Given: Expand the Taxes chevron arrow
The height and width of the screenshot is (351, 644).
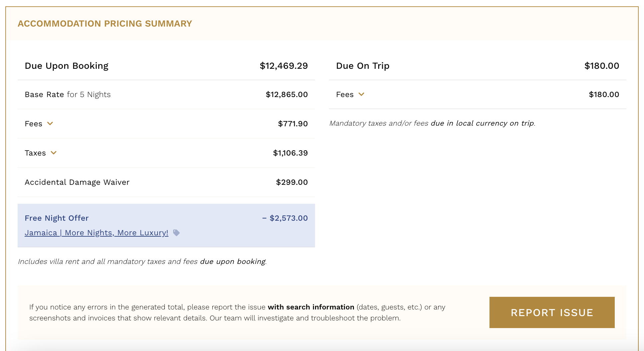Looking at the screenshot, I should (x=54, y=153).
